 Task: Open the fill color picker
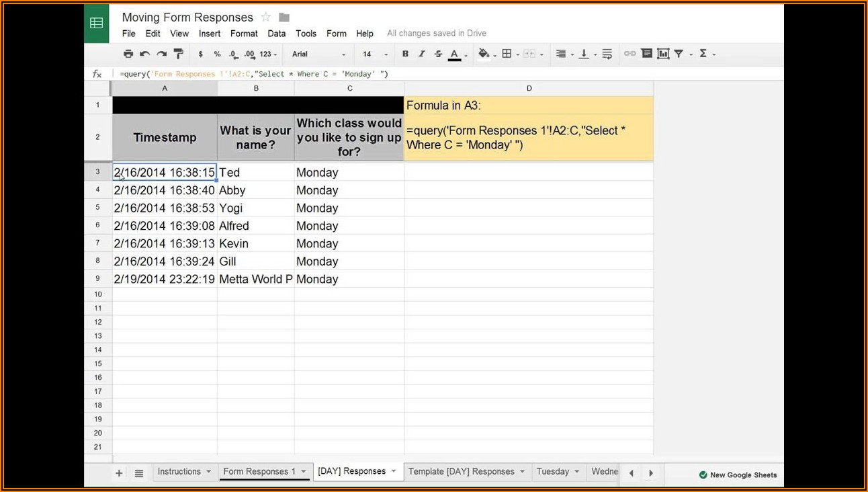pos(484,54)
